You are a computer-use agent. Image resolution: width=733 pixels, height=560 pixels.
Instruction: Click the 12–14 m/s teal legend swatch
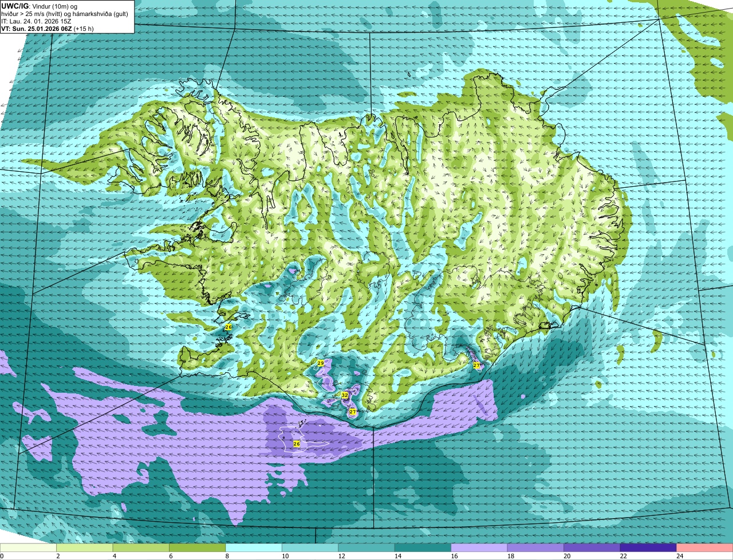click(x=366, y=547)
